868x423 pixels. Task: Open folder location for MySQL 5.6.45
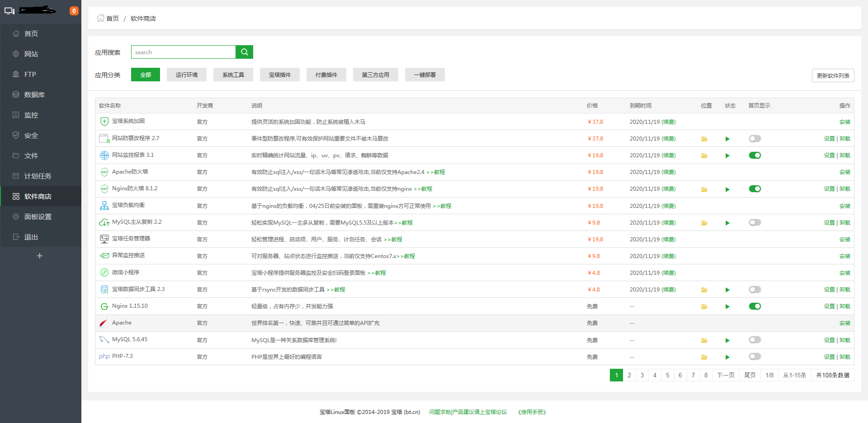coord(704,340)
